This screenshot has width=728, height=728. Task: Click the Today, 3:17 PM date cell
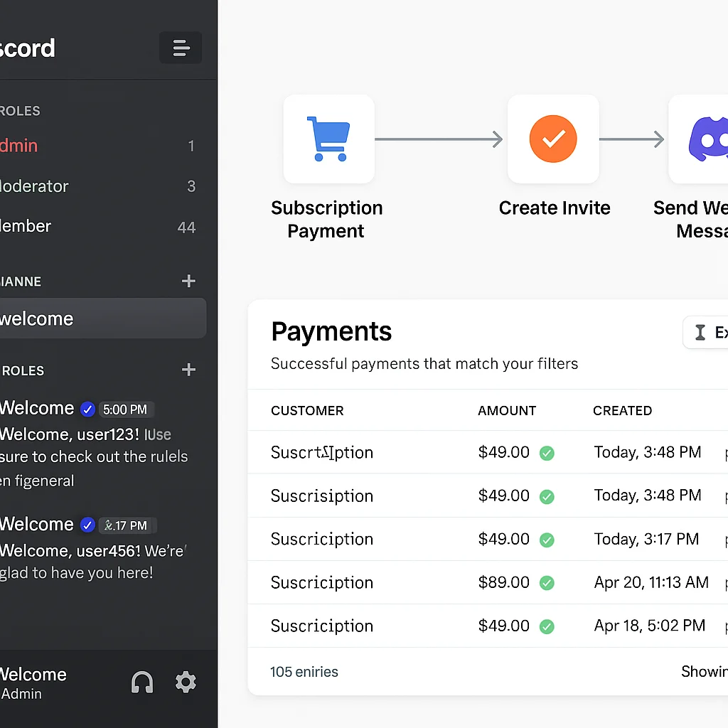pos(647,540)
